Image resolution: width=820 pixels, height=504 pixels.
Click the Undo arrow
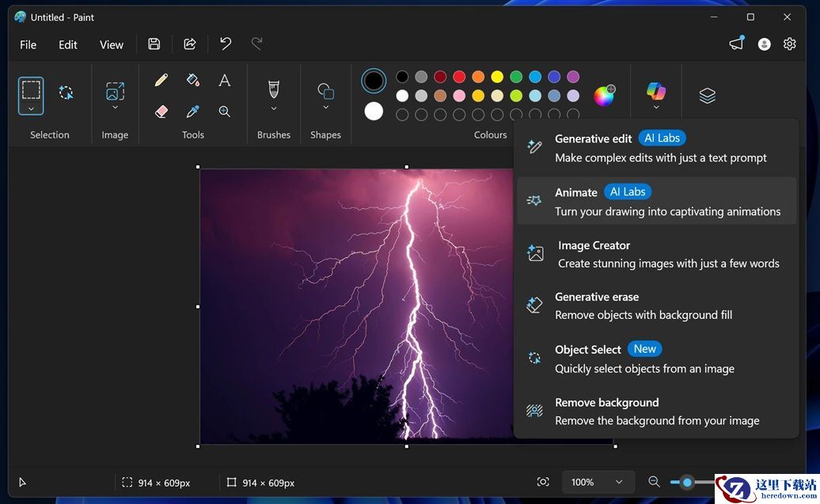pos(226,44)
